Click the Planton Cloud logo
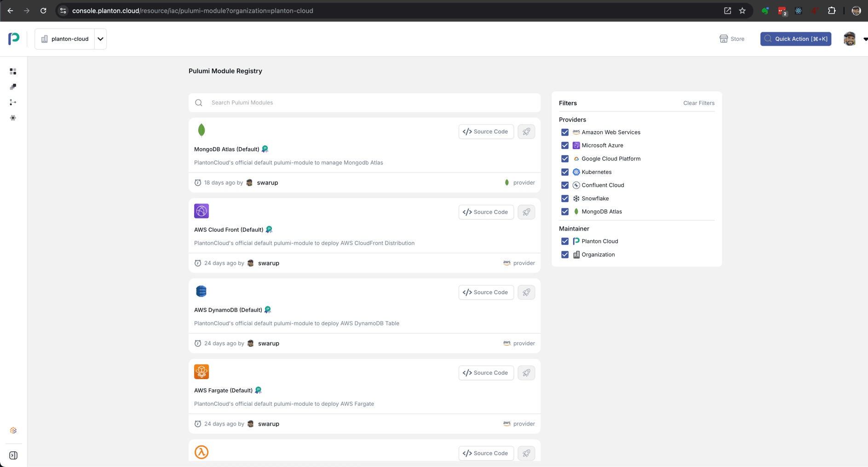This screenshot has width=868, height=467. pyautogui.click(x=14, y=39)
